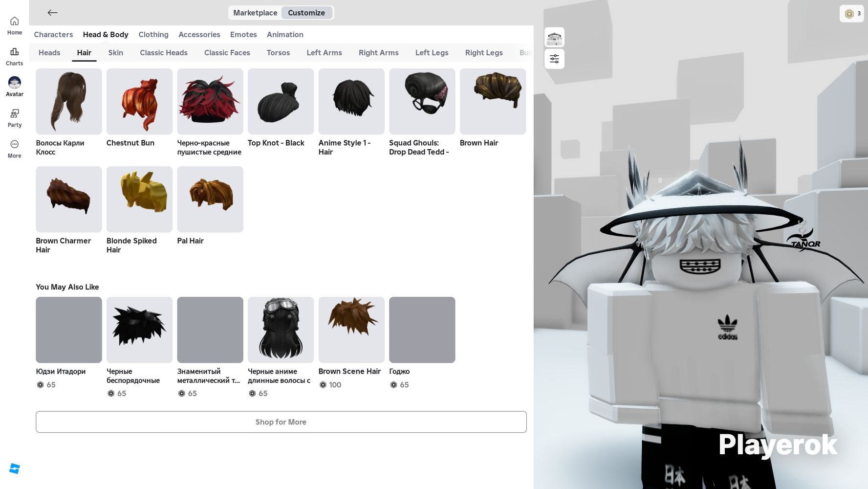Select the Right Legs subcategory
Image resolution: width=868 pixels, height=489 pixels.
click(484, 53)
